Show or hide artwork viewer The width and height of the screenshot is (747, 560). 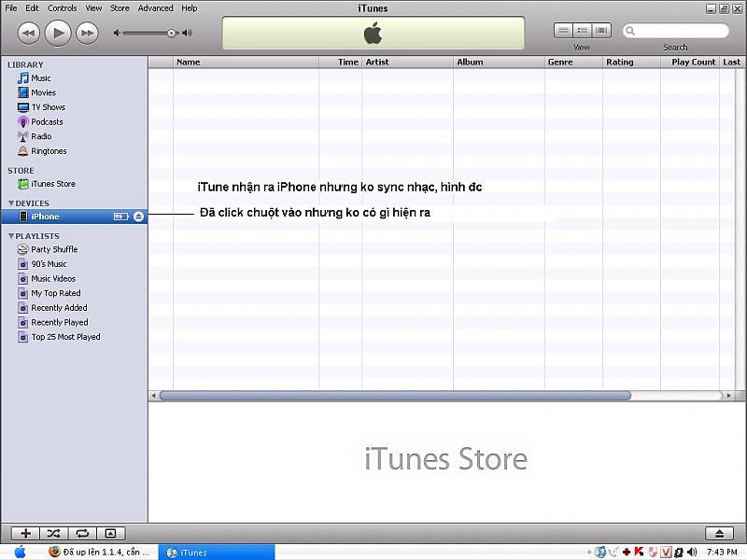pyautogui.click(x=110, y=533)
